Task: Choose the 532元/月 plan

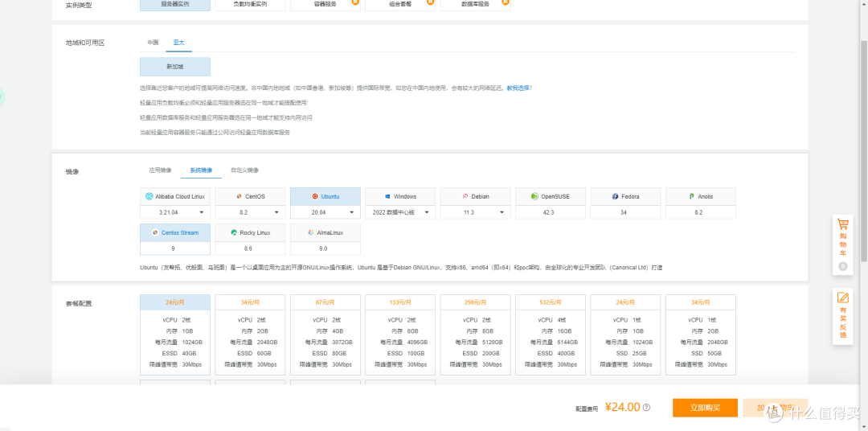Action: click(551, 335)
